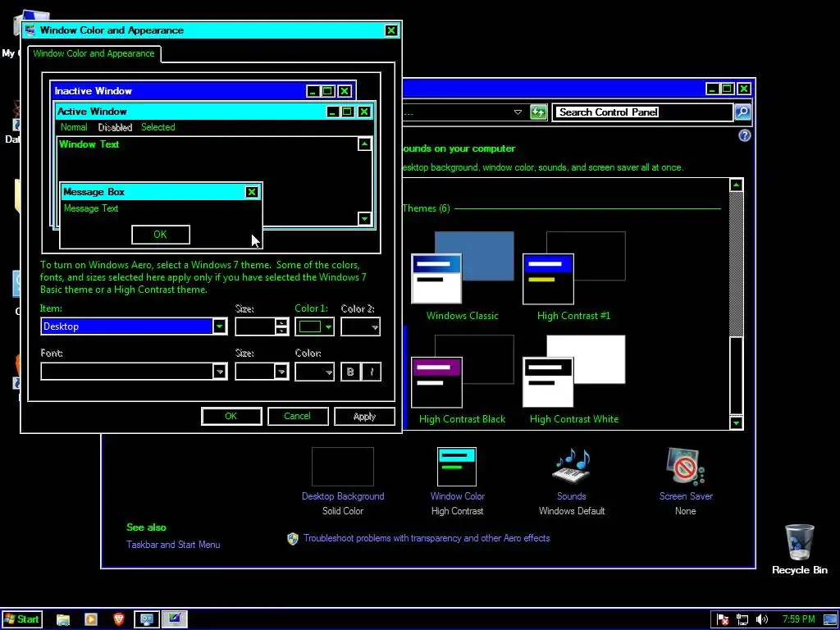This screenshot has height=630, width=840.
Task: Toggle the Bold font button
Action: coord(350,372)
